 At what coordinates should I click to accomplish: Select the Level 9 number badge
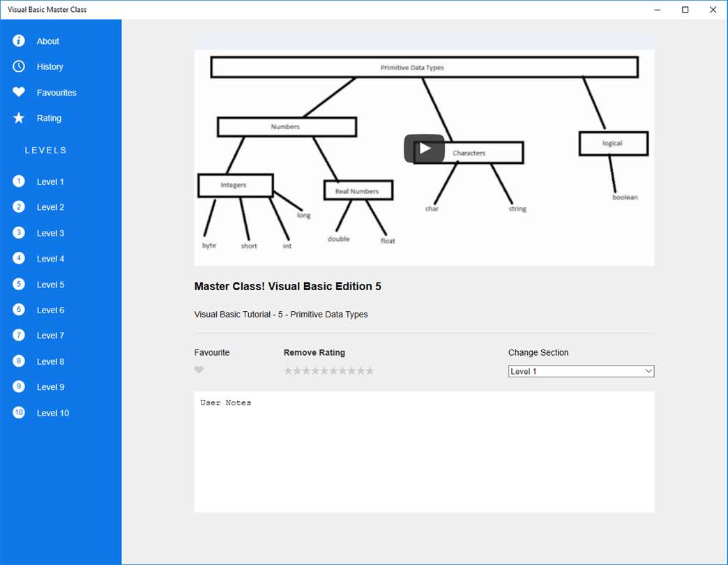[19, 386]
